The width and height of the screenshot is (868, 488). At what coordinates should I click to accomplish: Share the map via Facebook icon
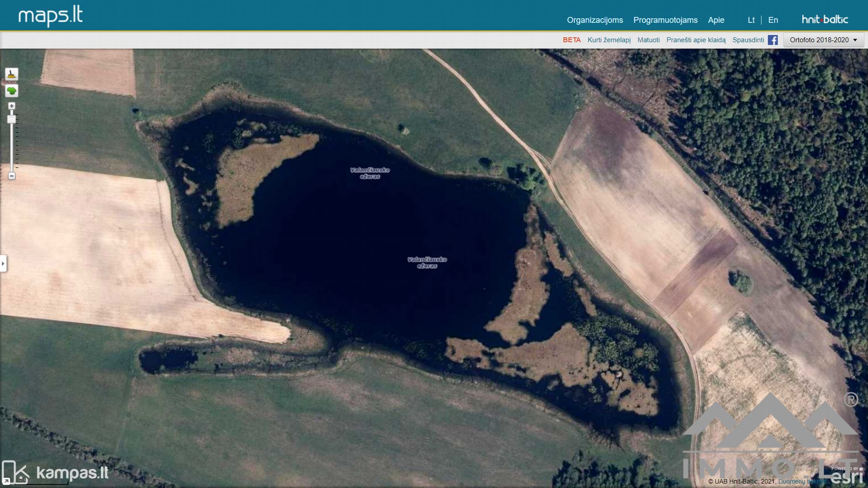(773, 40)
